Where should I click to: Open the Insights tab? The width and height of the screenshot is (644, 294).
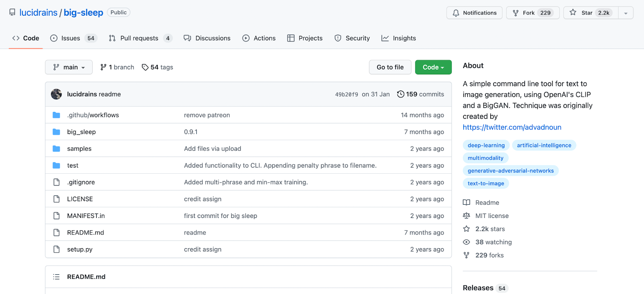[x=399, y=38]
